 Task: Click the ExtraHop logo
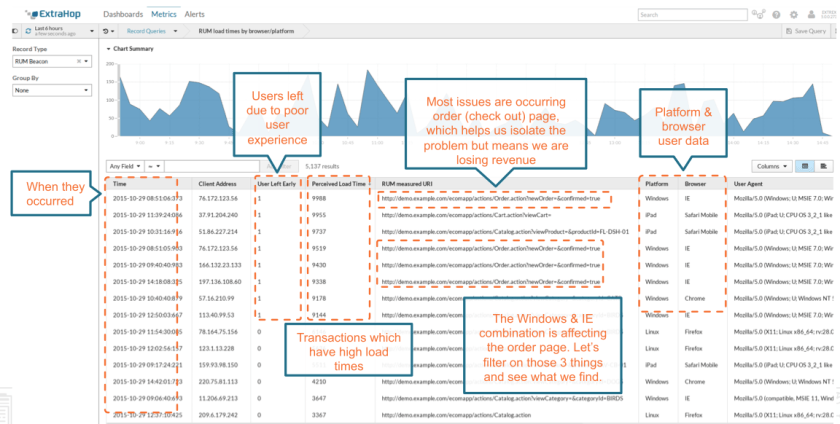pyautogui.click(x=50, y=14)
